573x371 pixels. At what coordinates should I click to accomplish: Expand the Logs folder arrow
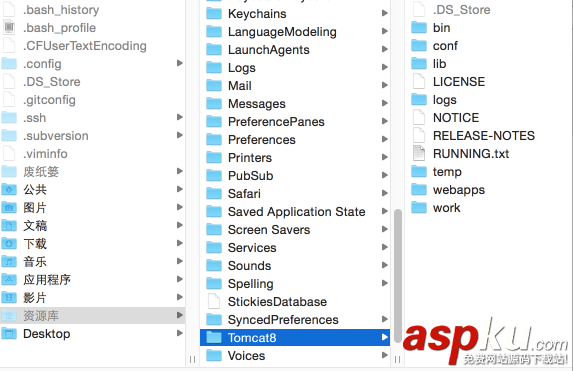coord(384,67)
